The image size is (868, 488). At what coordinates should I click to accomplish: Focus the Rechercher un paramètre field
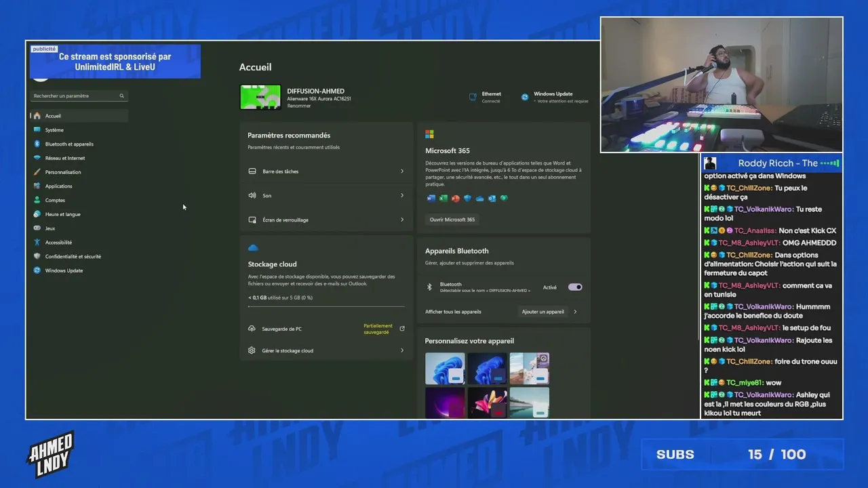click(x=79, y=96)
